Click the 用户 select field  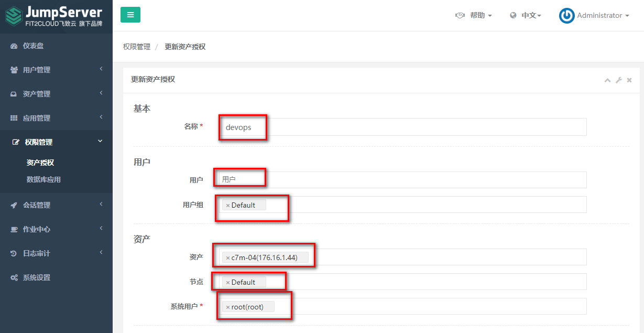403,179
